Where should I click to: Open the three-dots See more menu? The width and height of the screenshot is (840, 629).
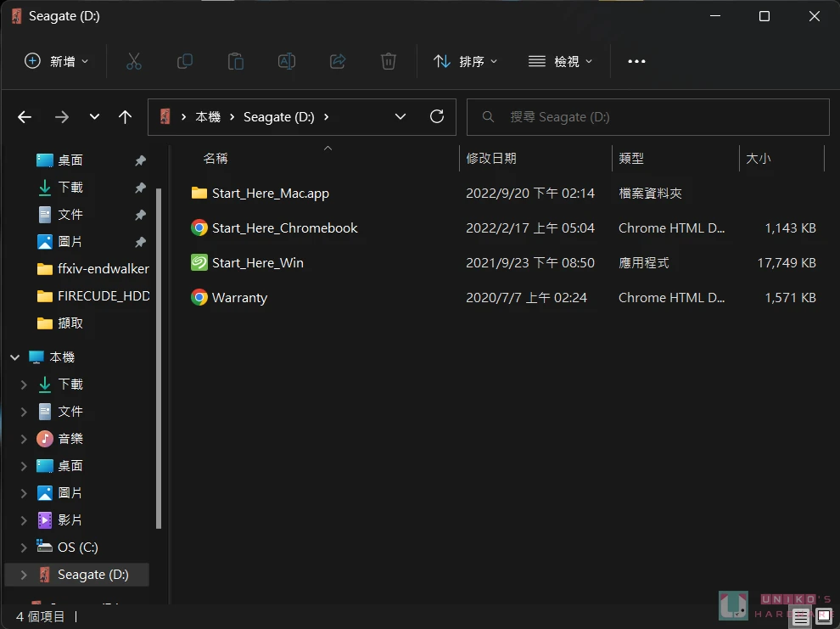tap(636, 62)
